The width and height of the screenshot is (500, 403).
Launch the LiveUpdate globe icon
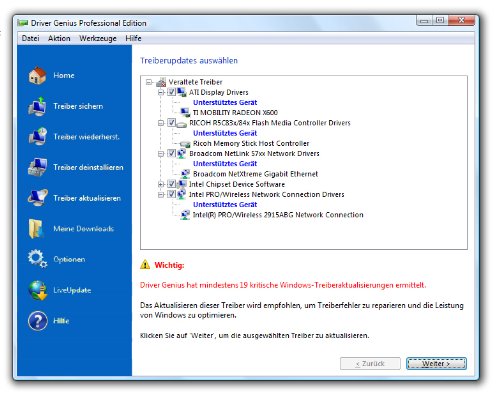[x=37, y=290]
